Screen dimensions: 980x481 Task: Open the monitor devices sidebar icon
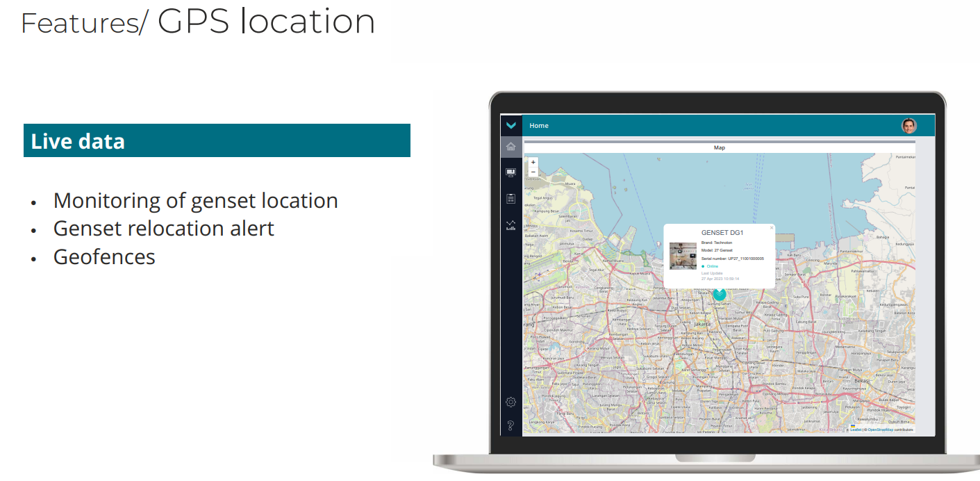511,172
